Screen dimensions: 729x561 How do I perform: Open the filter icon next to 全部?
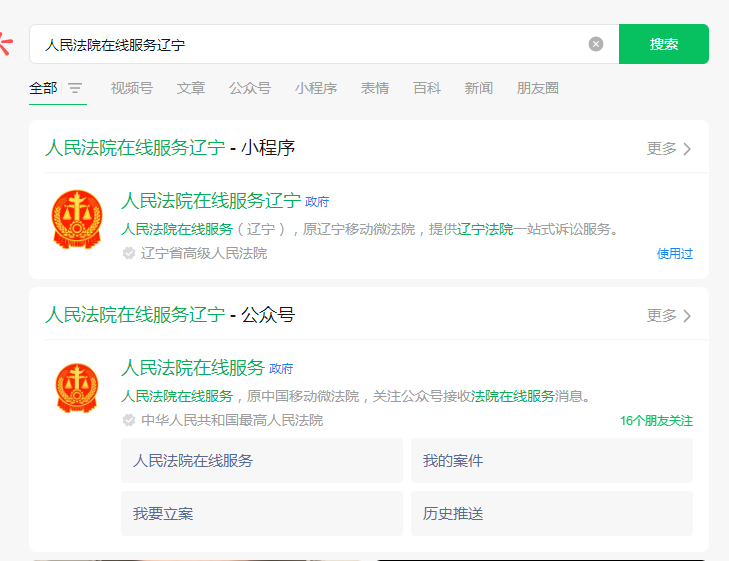tap(75, 88)
